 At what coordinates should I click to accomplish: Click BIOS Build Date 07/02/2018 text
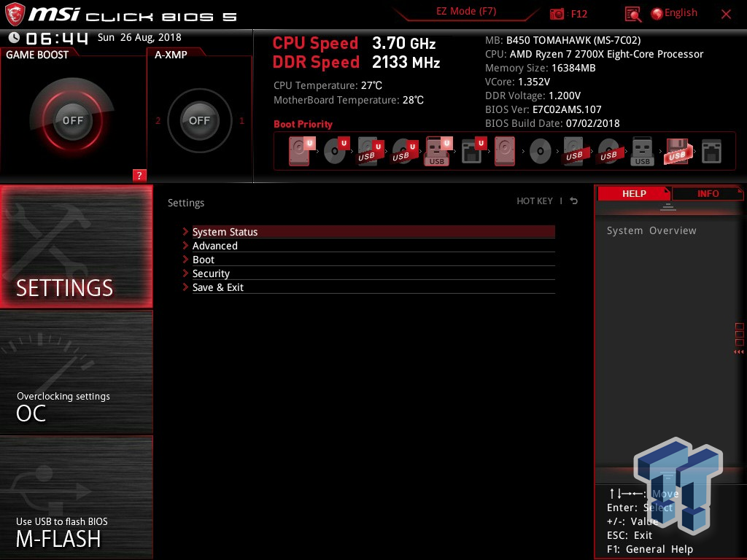tap(552, 122)
